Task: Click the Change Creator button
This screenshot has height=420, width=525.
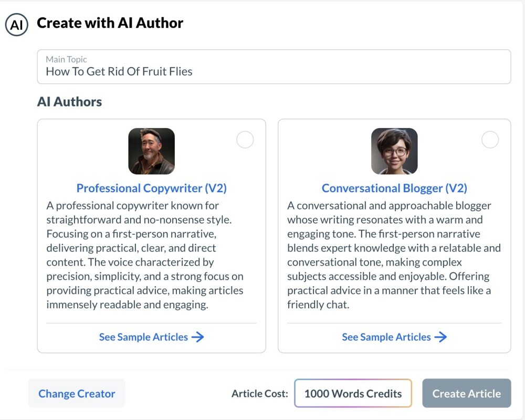Action: [x=77, y=393]
